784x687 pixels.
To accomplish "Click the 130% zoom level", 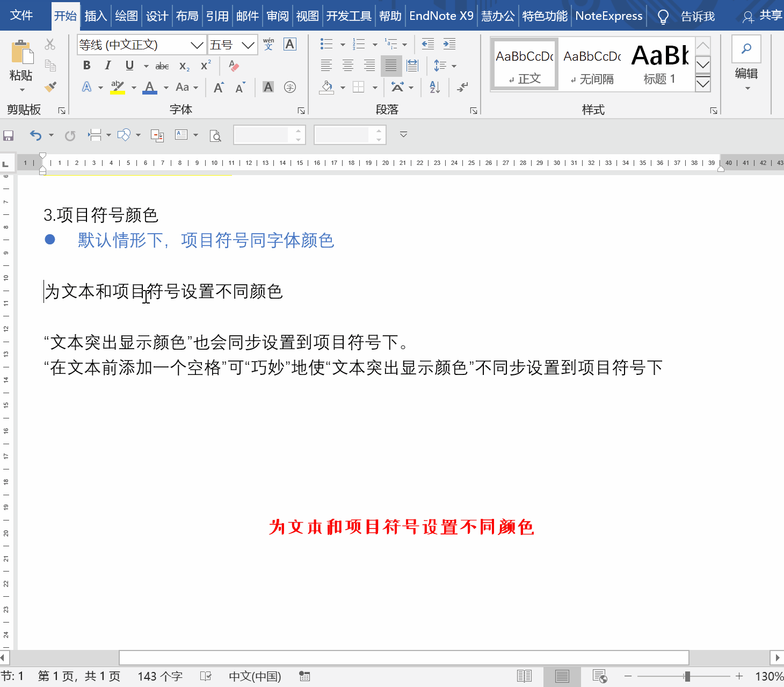I will [769, 676].
